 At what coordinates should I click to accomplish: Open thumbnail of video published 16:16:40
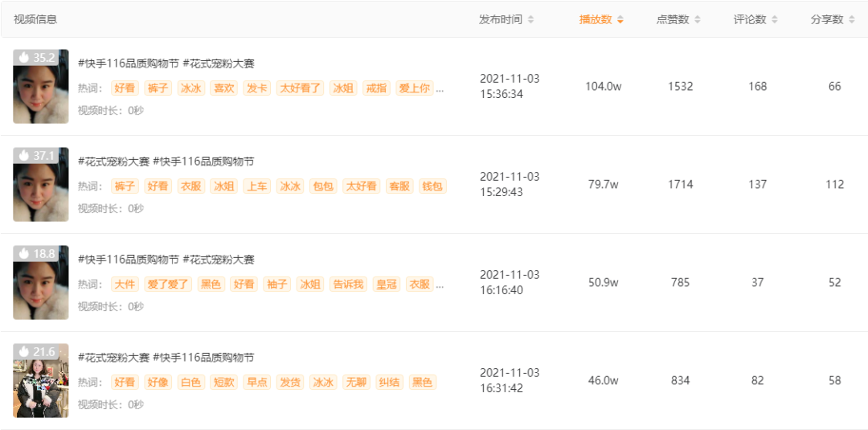[x=41, y=282]
